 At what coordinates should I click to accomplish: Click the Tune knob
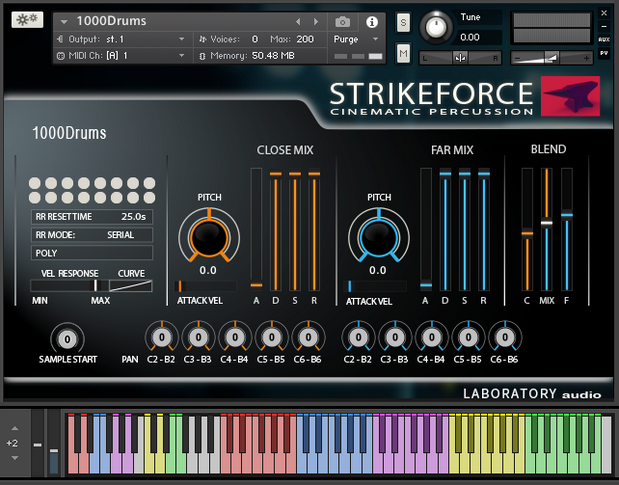coord(436,27)
